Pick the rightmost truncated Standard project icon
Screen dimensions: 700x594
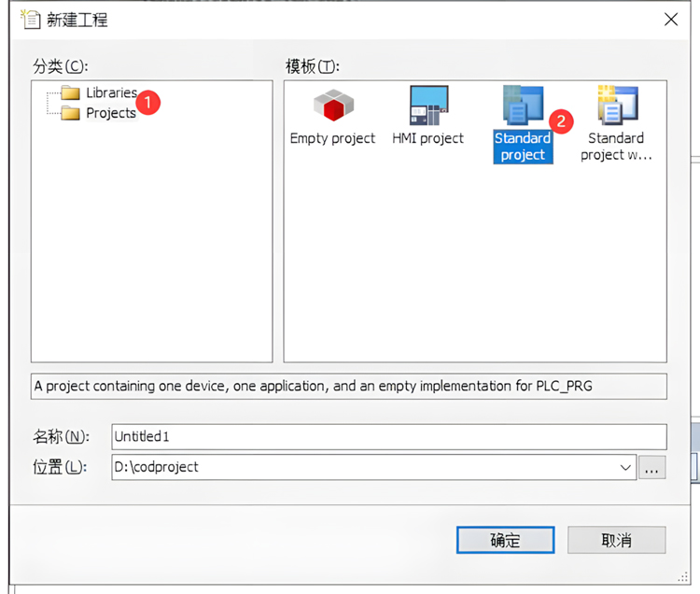tap(616, 105)
